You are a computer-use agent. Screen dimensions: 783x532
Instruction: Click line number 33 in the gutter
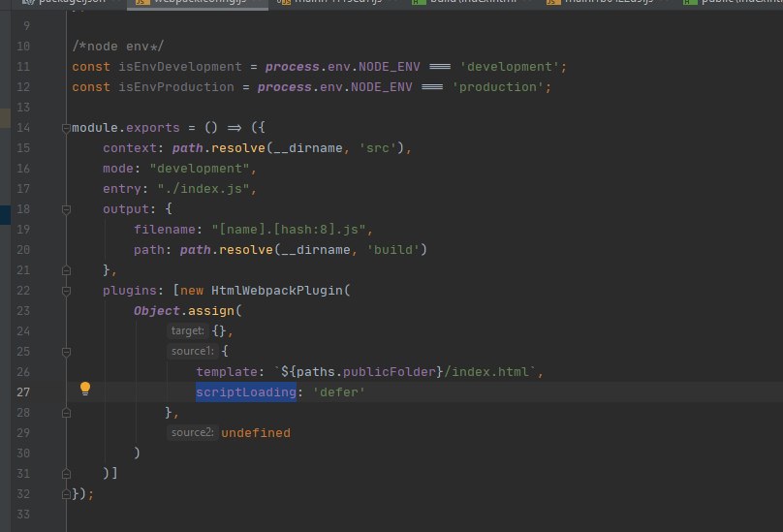[x=23, y=514]
